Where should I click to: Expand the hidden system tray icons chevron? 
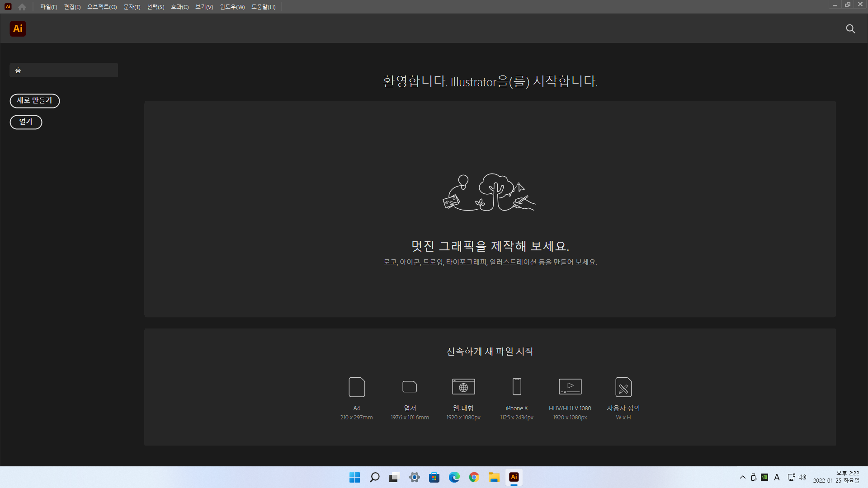(x=742, y=477)
